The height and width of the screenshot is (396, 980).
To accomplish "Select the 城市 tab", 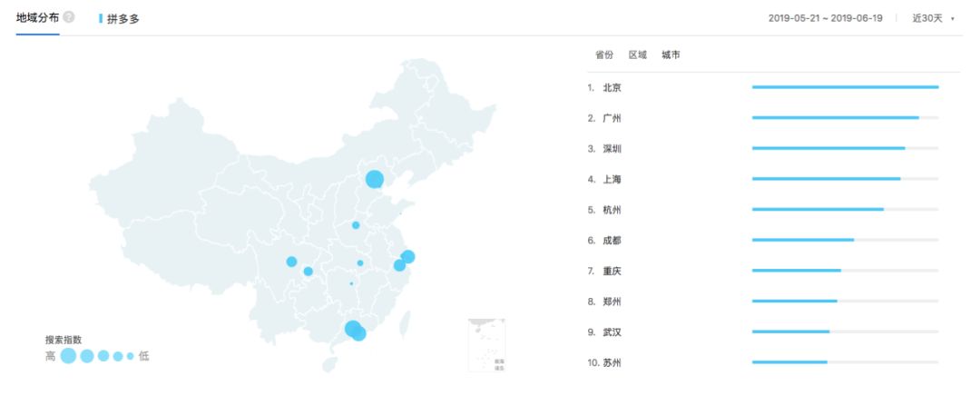I will coord(671,55).
